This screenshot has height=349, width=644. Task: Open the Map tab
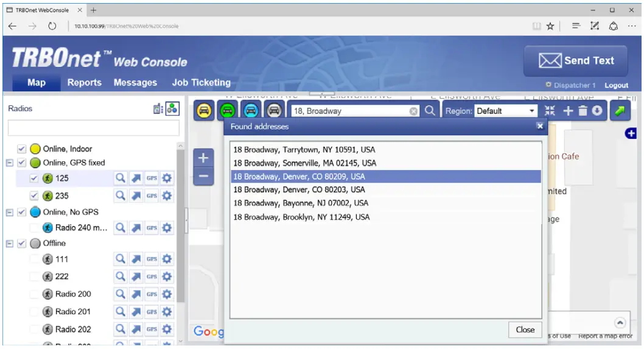tap(36, 83)
